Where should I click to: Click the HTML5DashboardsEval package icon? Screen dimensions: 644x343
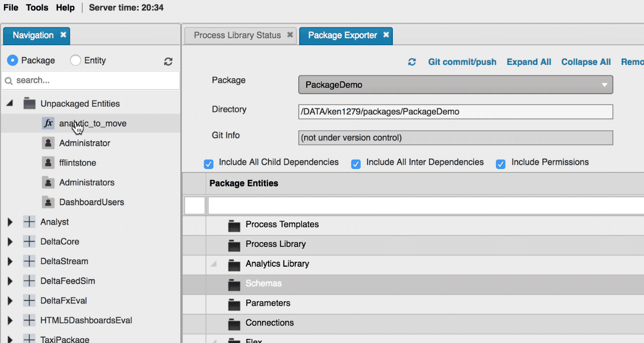tap(29, 320)
